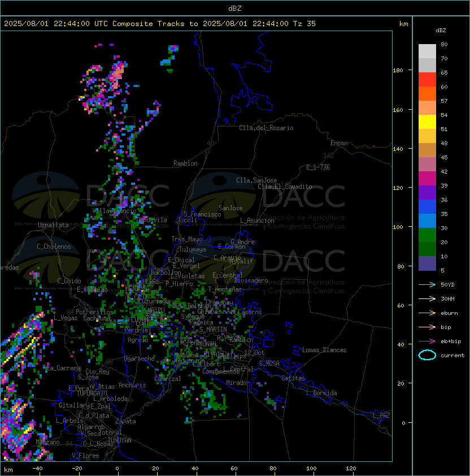Click the 'Encon' map label
The height and width of the screenshot is (476, 470).
(x=339, y=143)
